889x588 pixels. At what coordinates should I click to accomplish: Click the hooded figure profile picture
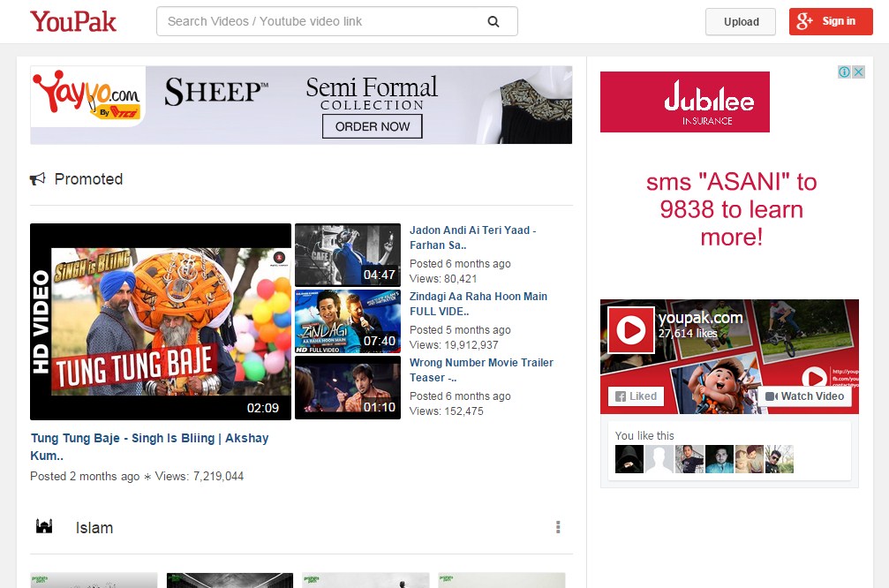click(x=629, y=459)
